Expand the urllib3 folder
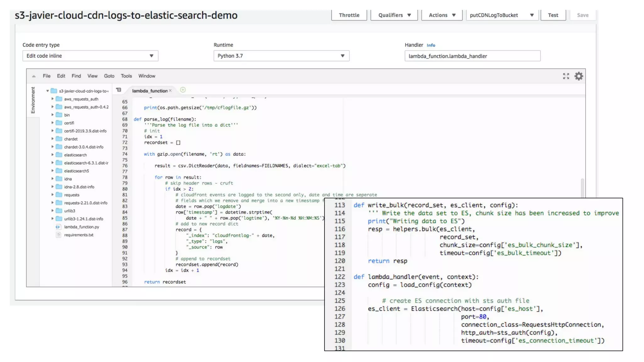The height and width of the screenshot is (362, 644). (53, 211)
